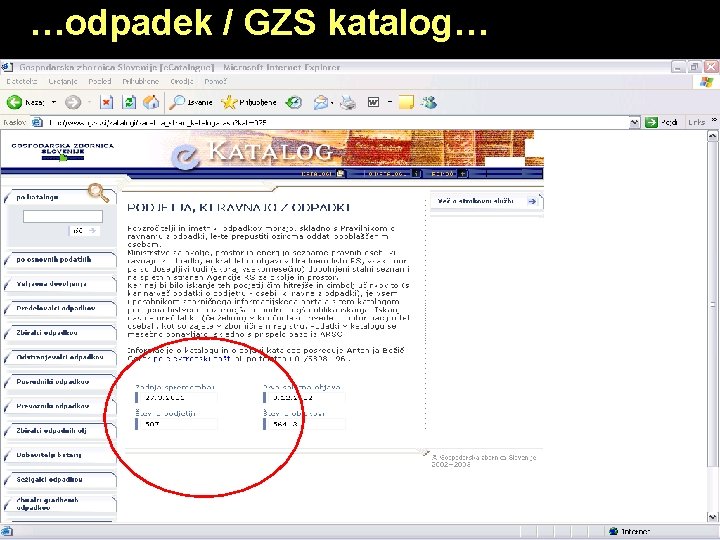
Task: Click the plus icon in the blue navigation bar
Action: point(462,174)
